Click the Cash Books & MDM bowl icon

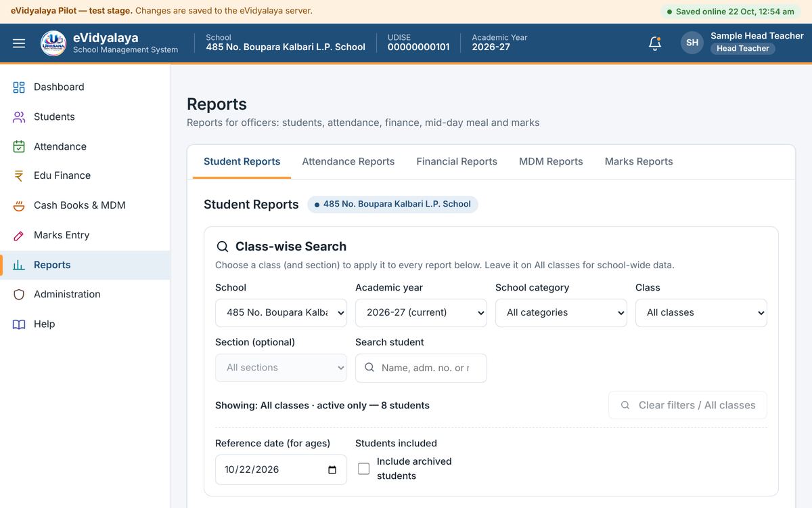tap(19, 206)
